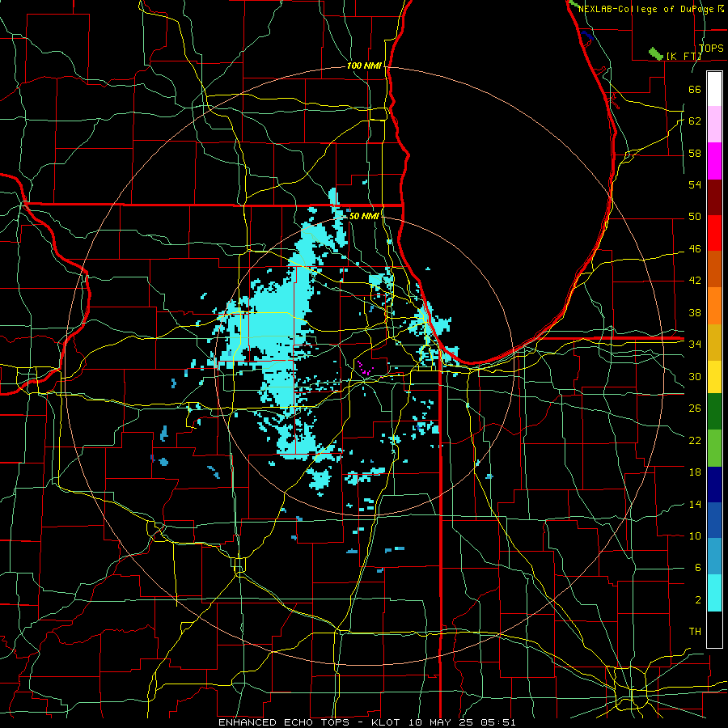The height and width of the screenshot is (728, 728).
Task: Click the light green 22 kft legend swatch
Action: (x=714, y=448)
